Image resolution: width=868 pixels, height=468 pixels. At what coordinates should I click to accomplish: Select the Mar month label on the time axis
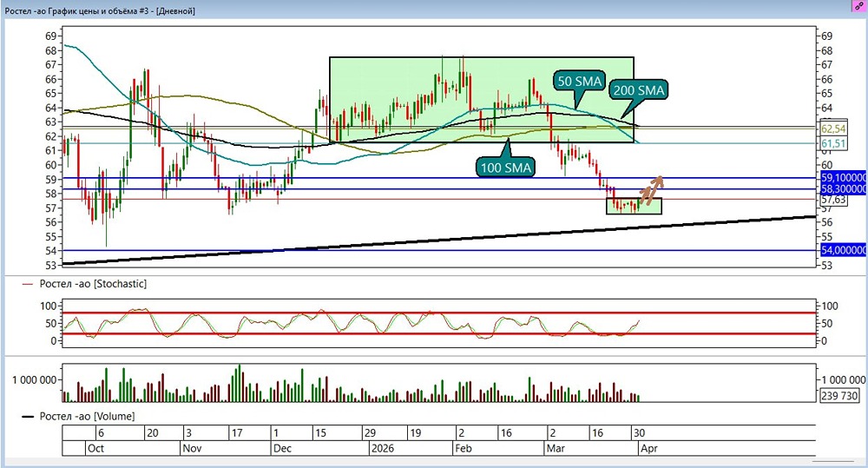[x=556, y=449]
